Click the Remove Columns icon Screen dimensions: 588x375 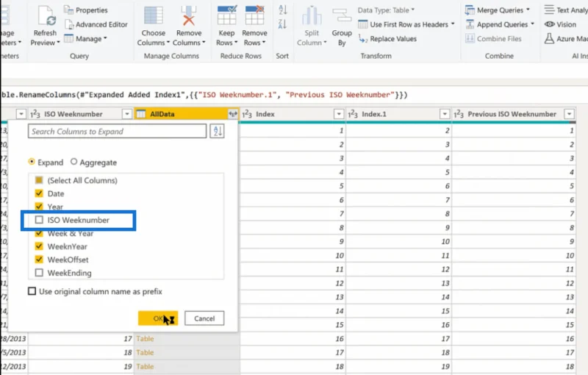point(189,15)
